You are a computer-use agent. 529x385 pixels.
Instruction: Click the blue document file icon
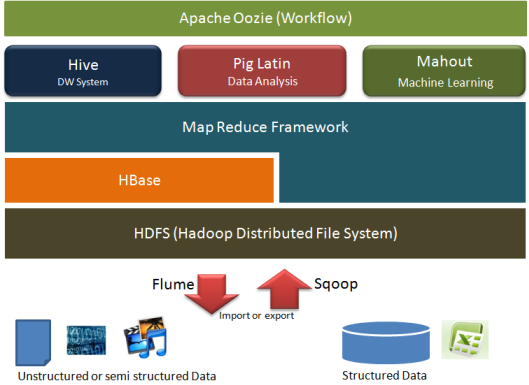click(x=33, y=342)
